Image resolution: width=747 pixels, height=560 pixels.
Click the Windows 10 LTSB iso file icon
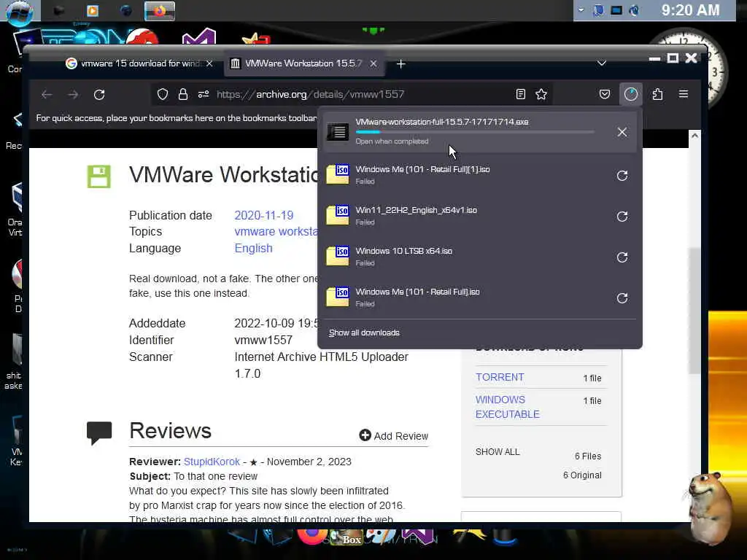338,256
